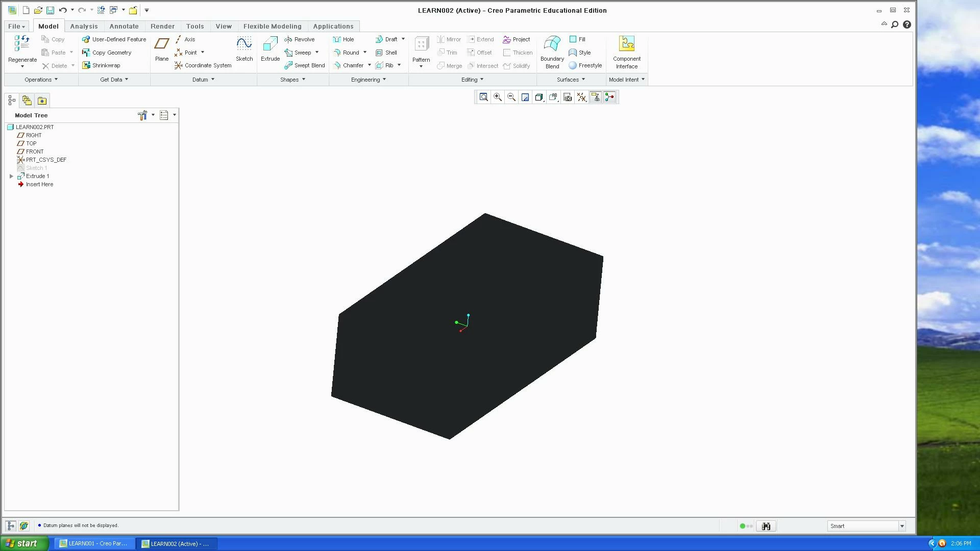Switch to LEARN001 window in taskbar

point(93,543)
